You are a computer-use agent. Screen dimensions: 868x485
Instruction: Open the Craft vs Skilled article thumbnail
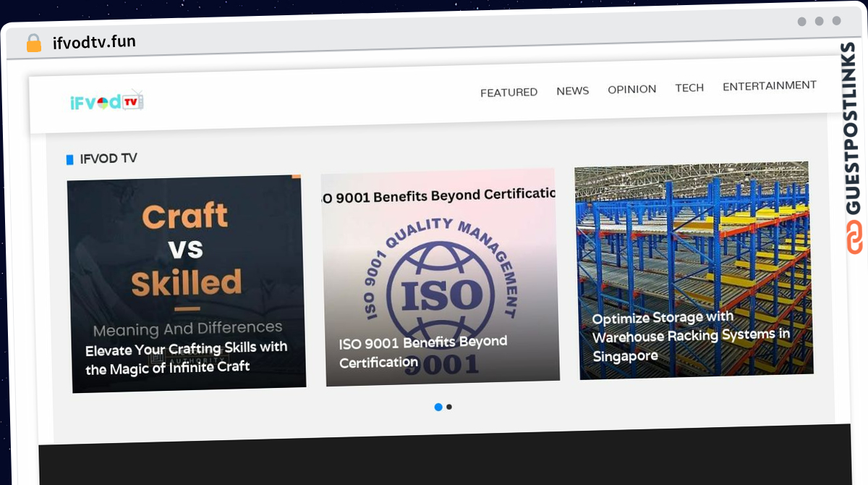[187, 284]
